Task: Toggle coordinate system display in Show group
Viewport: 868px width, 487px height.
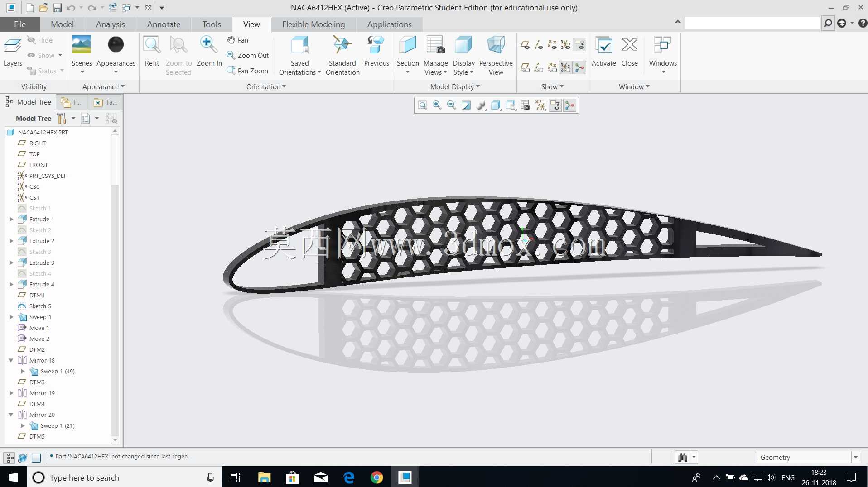Action: pos(566,44)
